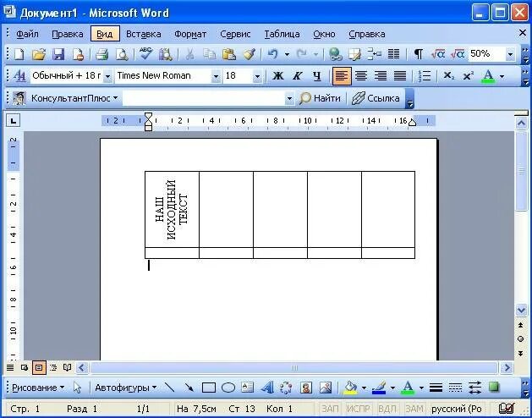Apply line color brush swatch
The width and height of the screenshot is (532, 418).
pyautogui.click(x=379, y=388)
